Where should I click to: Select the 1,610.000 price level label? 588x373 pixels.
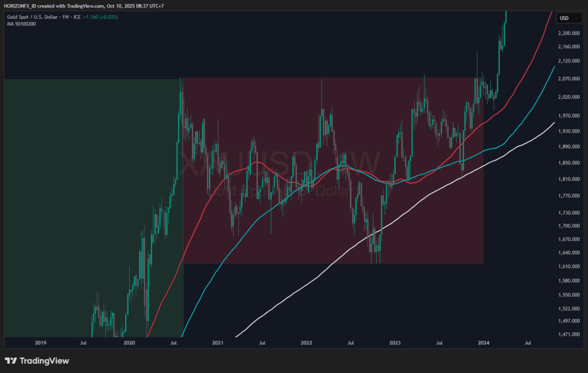tap(568, 266)
